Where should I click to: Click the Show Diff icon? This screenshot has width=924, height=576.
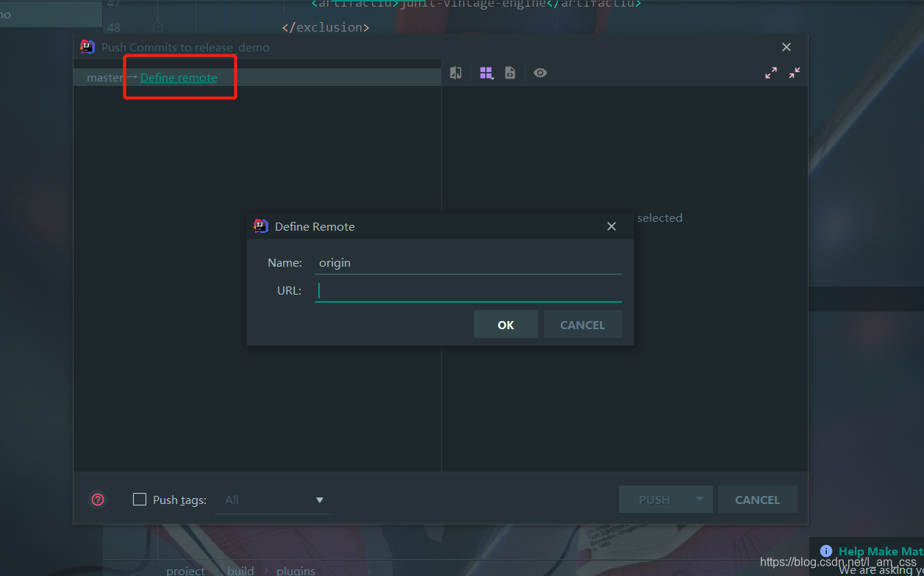pos(456,73)
